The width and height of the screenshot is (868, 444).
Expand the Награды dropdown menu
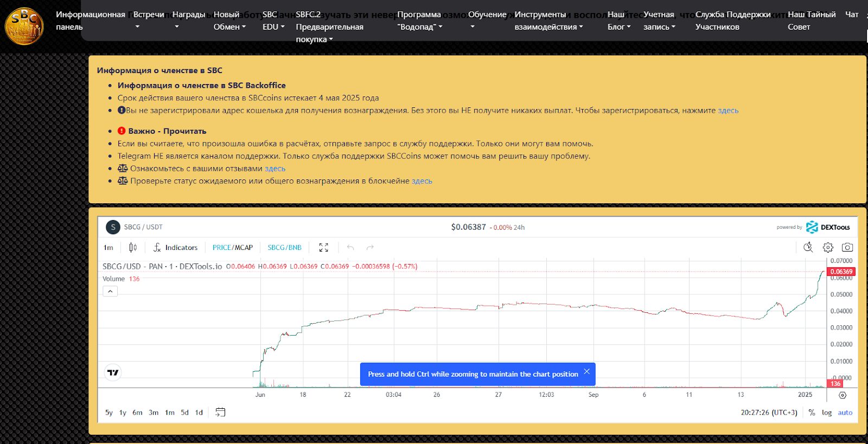click(x=188, y=21)
